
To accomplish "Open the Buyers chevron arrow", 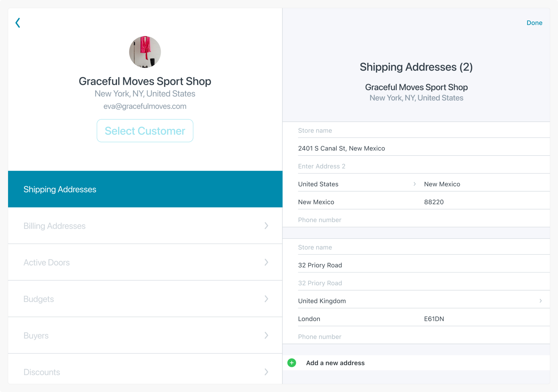I will click(x=266, y=335).
